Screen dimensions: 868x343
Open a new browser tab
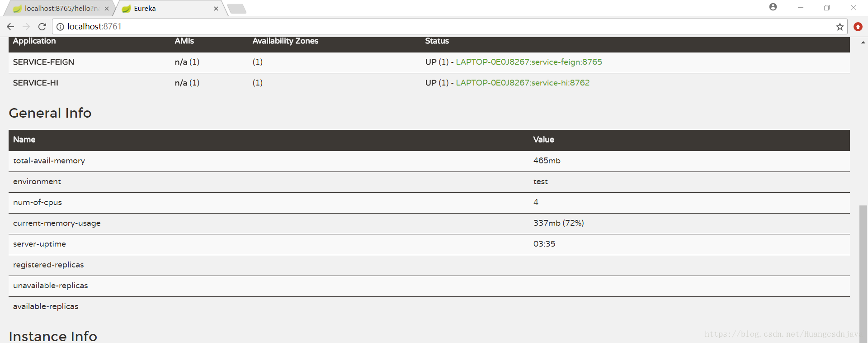(x=237, y=9)
